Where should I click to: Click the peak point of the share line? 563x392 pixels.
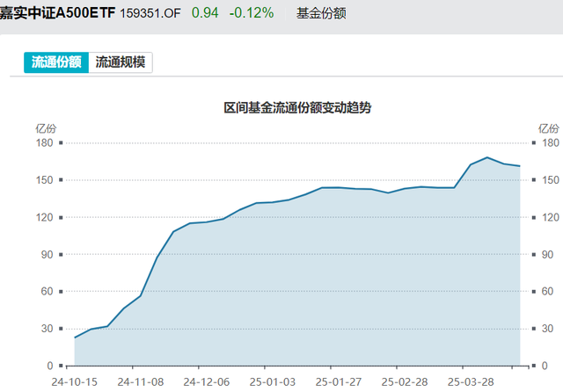[487, 157]
